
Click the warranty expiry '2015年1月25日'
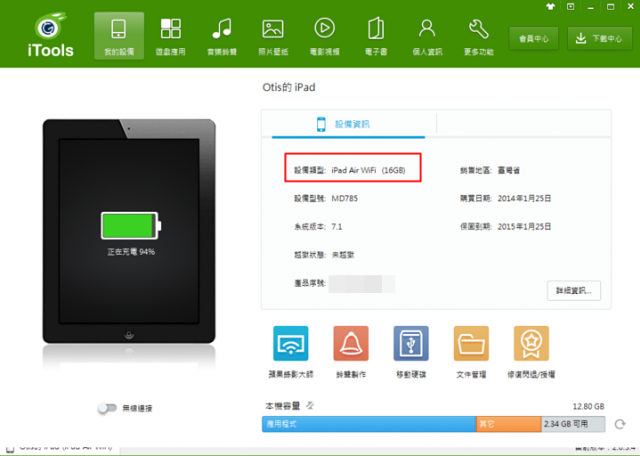pos(524,227)
